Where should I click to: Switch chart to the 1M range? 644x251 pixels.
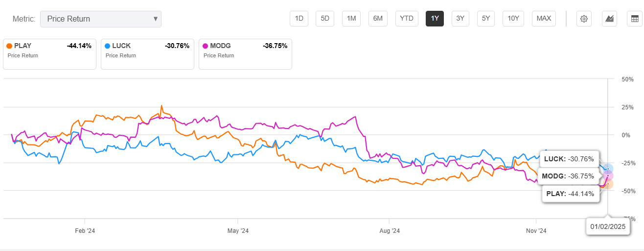(351, 19)
